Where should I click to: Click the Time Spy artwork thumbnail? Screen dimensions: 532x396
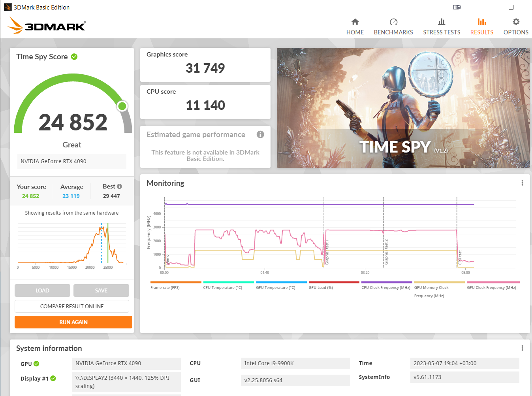(x=403, y=108)
